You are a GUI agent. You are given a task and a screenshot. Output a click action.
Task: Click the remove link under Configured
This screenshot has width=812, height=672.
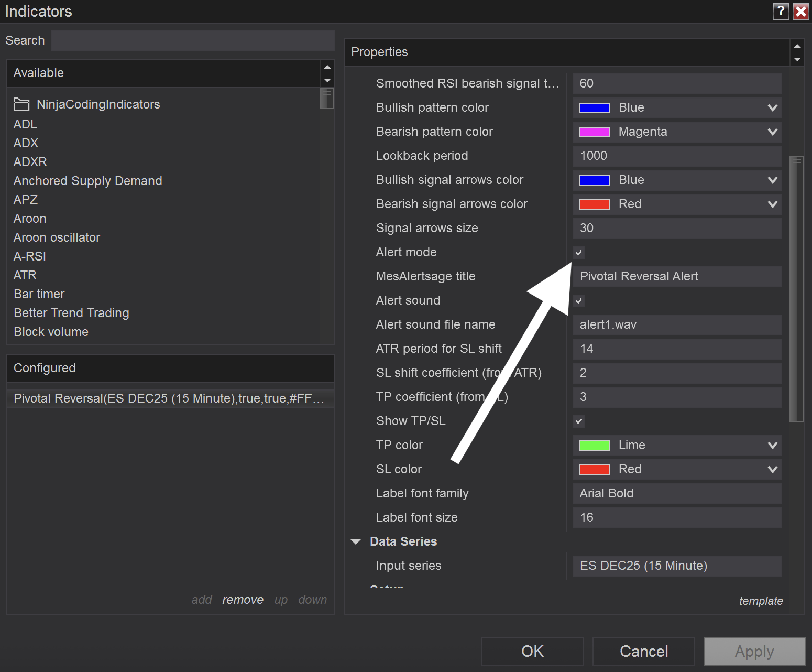point(243,600)
